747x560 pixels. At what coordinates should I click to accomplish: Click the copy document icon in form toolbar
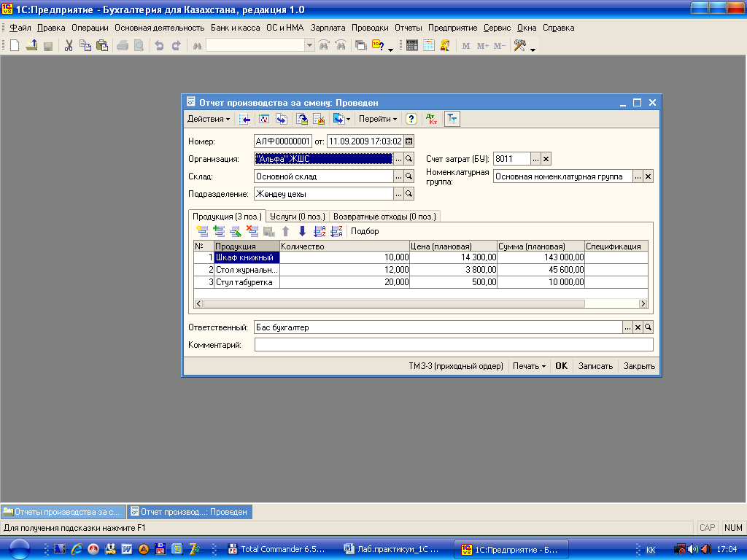pyautogui.click(x=281, y=119)
